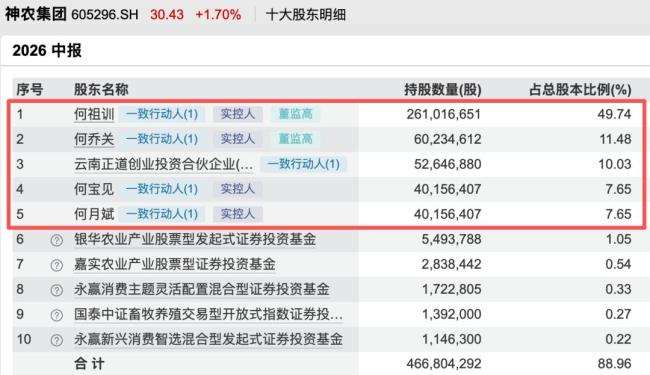This screenshot has height=375, width=650.
Task: Click 董监高 tag for 何祖训
Action: pyautogui.click(x=295, y=114)
